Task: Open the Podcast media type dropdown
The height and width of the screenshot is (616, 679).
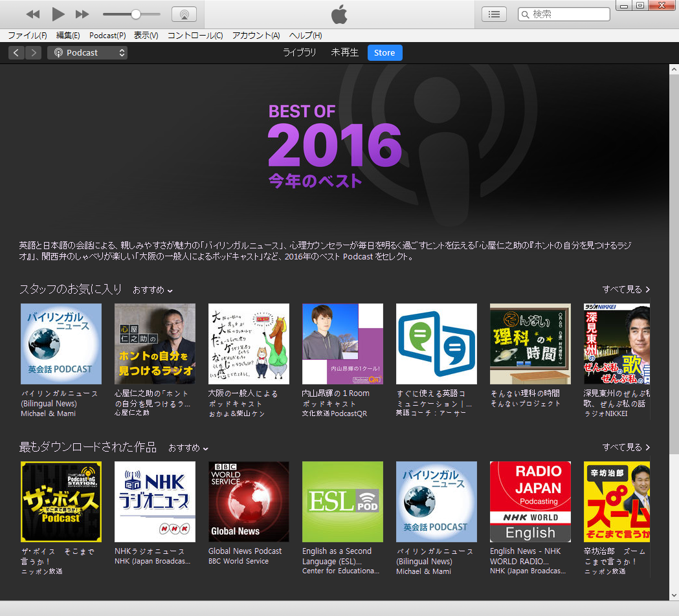Action: point(87,53)
